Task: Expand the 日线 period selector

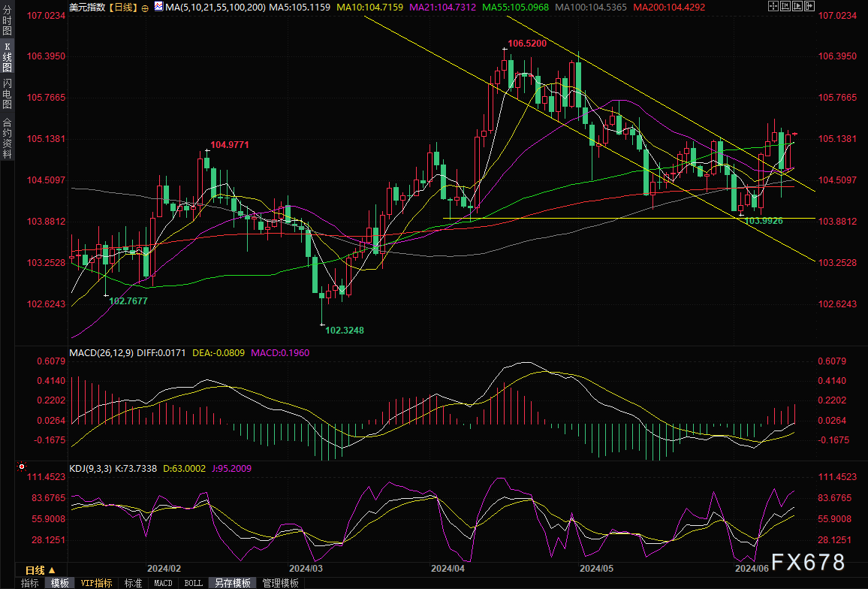Action: 44,569
